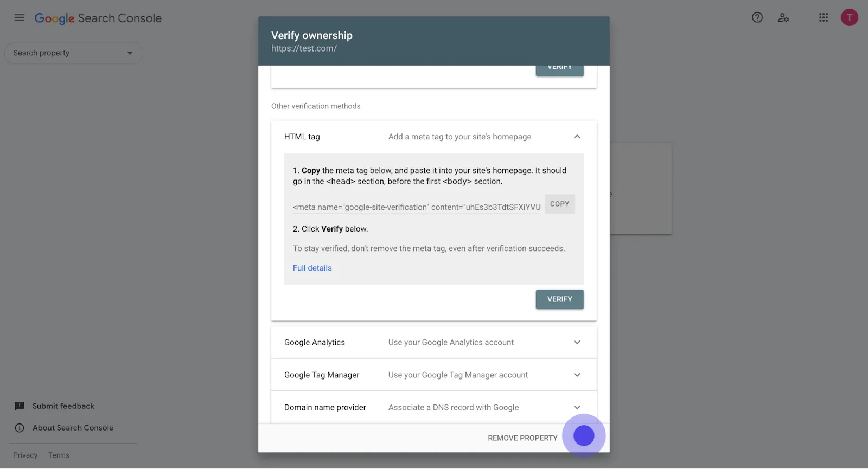The image size is (868, 469).
Task: Expand the Google Analytics method
Action: tap(577, 343)
